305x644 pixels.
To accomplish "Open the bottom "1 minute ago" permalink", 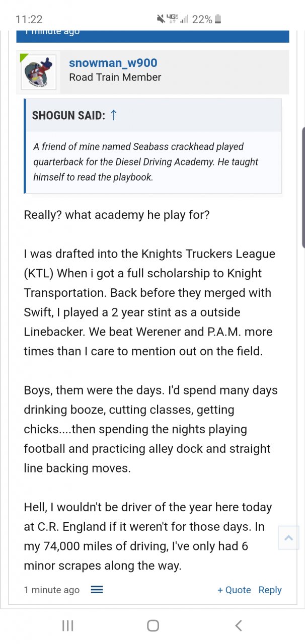I will 51,590.
